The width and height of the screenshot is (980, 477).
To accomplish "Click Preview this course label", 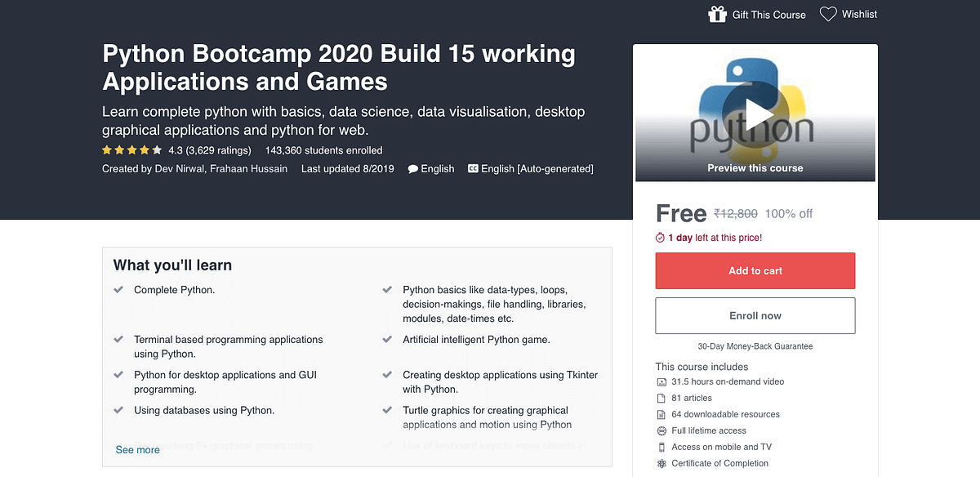I will pyautogui.click(x=754, y=168).
